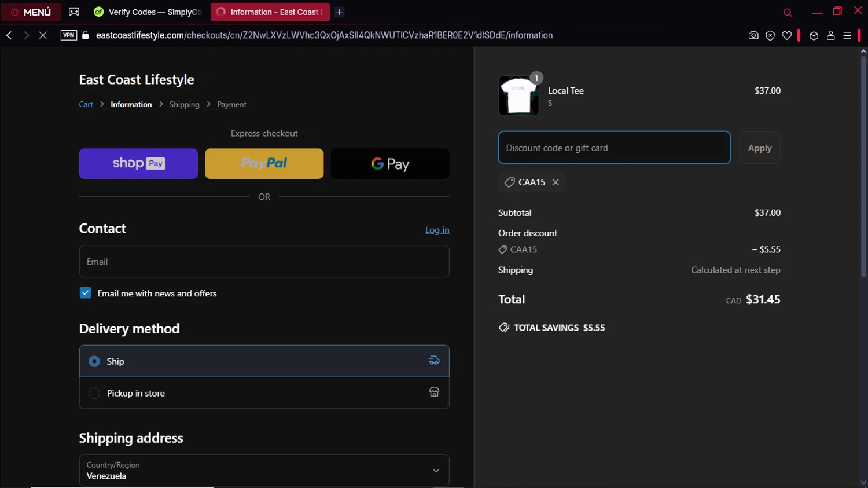This screenshot has width=868, height=488.
Task: Select Pickup in store radio button
Action: tap(94, 393)
